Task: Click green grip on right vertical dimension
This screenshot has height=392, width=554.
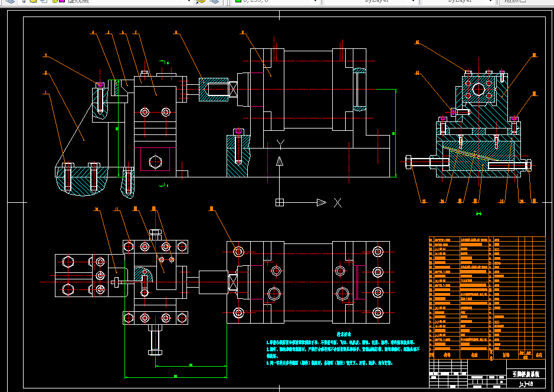Action: [394, 133]
